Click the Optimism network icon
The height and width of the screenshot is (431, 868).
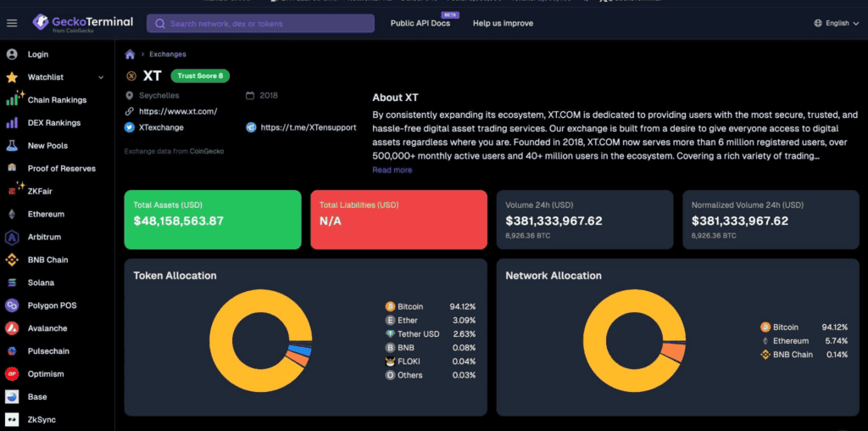(x=12, y=374)
